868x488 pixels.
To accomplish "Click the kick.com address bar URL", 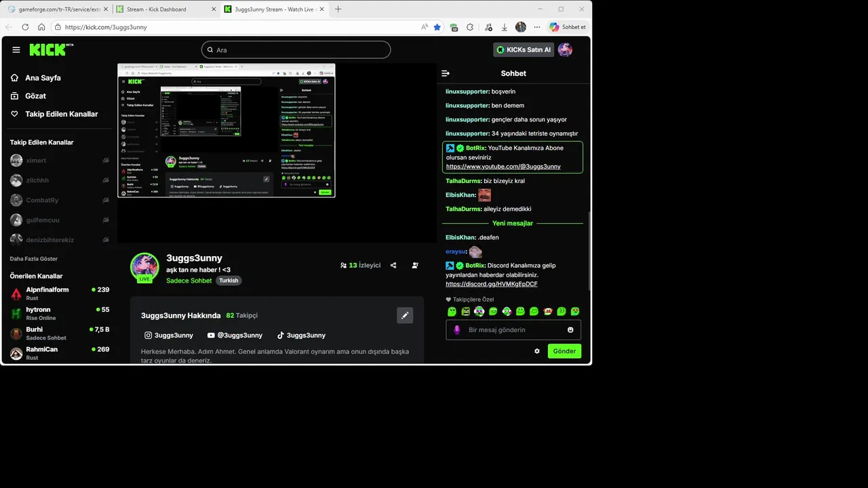I will (105, 27).
